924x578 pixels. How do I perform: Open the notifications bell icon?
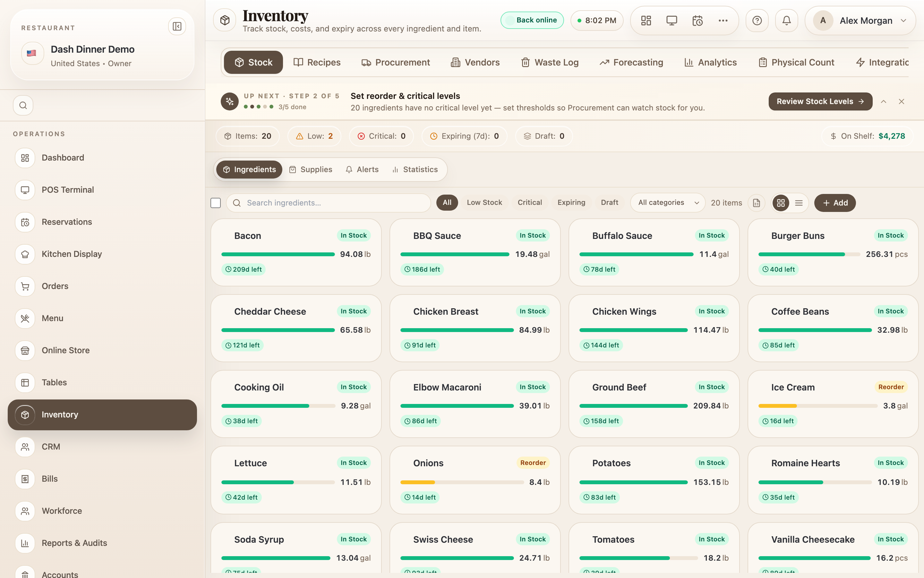point(786,21)
